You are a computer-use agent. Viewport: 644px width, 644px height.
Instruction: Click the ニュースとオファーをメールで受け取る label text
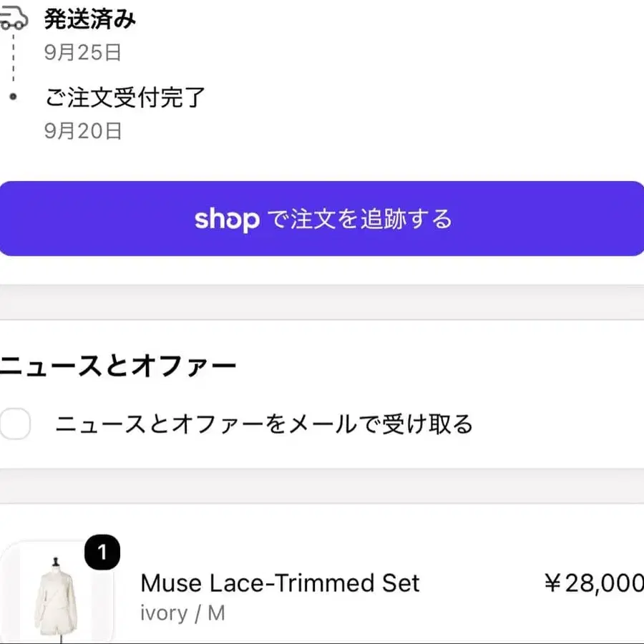click(264, 424)
